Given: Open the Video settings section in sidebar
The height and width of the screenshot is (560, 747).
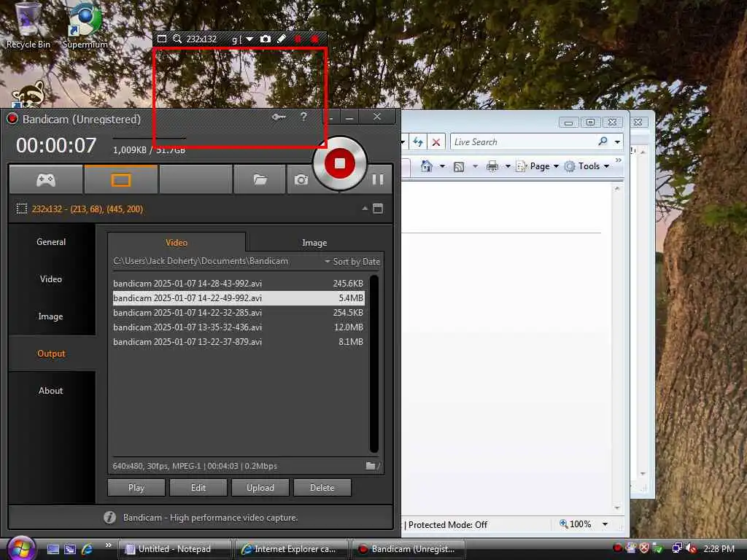Looking at the screenshot, I should coord(51,279).
